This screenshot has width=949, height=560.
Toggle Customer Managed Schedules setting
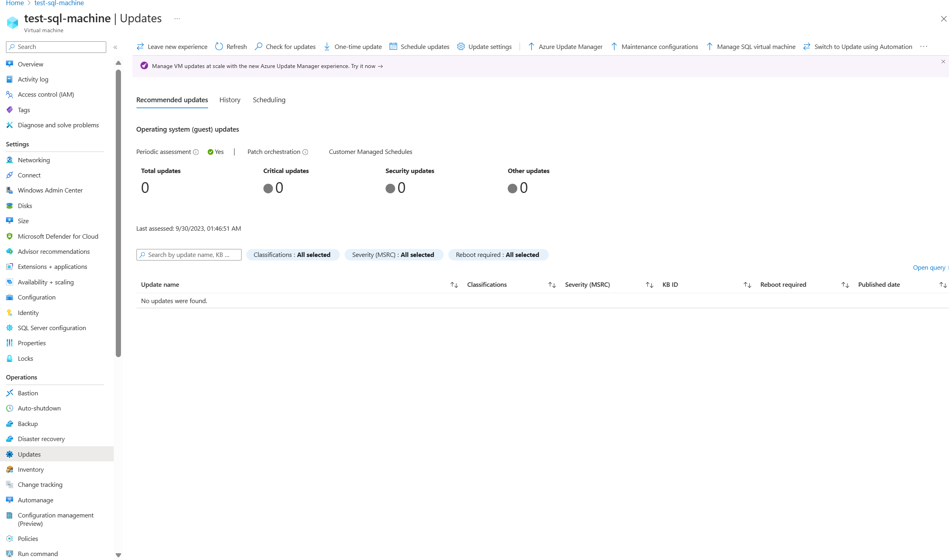[372, 151]
